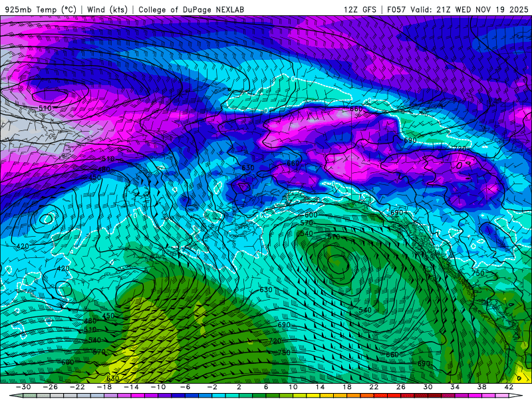Select the -26 colorbar tick label
532x399 pixels.
pos(51,387)
